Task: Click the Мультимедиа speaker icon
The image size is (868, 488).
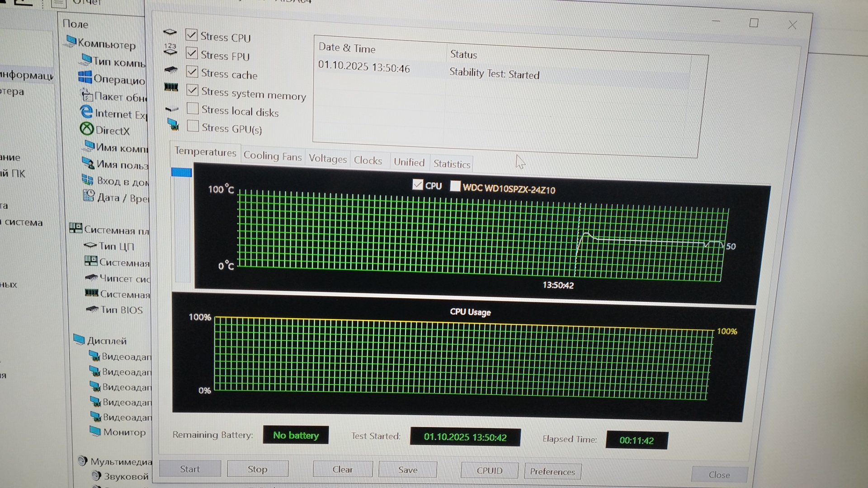Action: click(x=82, y=460)
